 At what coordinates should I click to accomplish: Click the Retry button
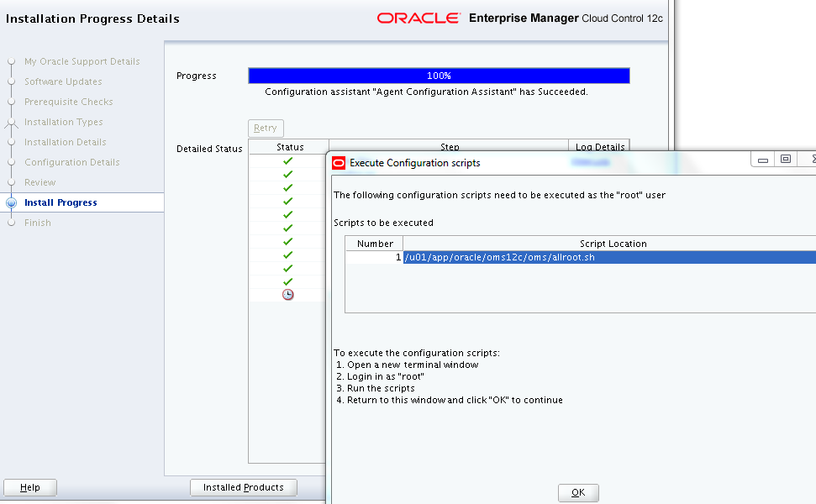tap(266, 129)
